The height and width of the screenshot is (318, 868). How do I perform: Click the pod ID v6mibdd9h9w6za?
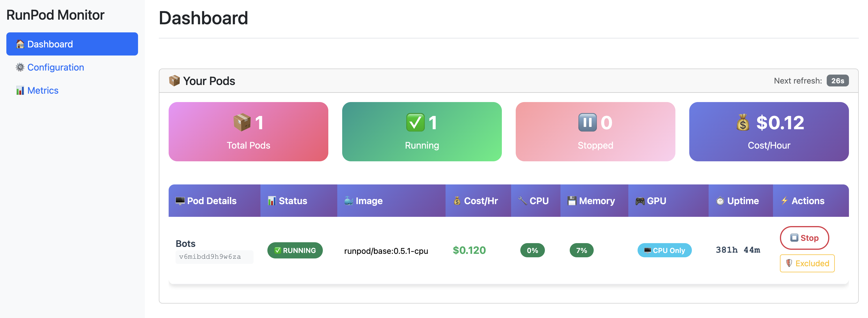click(x=210, y=257)
